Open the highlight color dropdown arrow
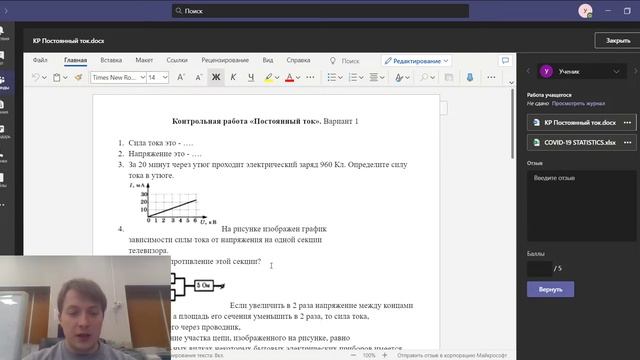640x360 pixels. click(x=277, y=78)
